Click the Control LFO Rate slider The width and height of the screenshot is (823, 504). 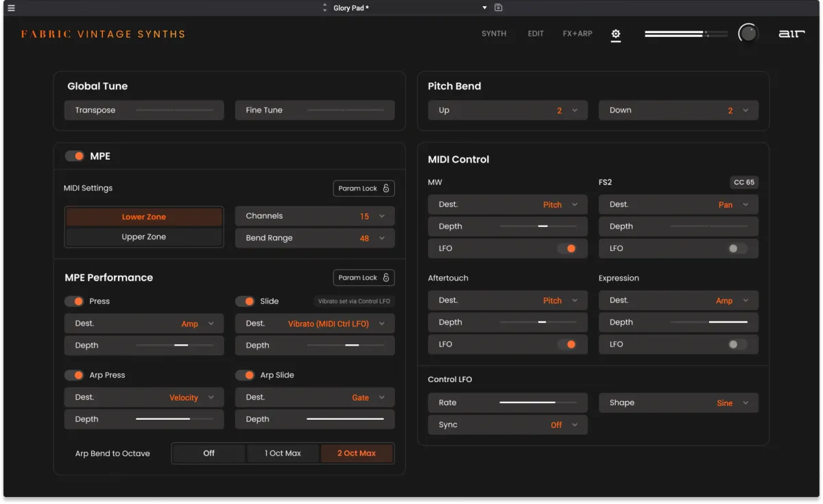tap(538, 403)
